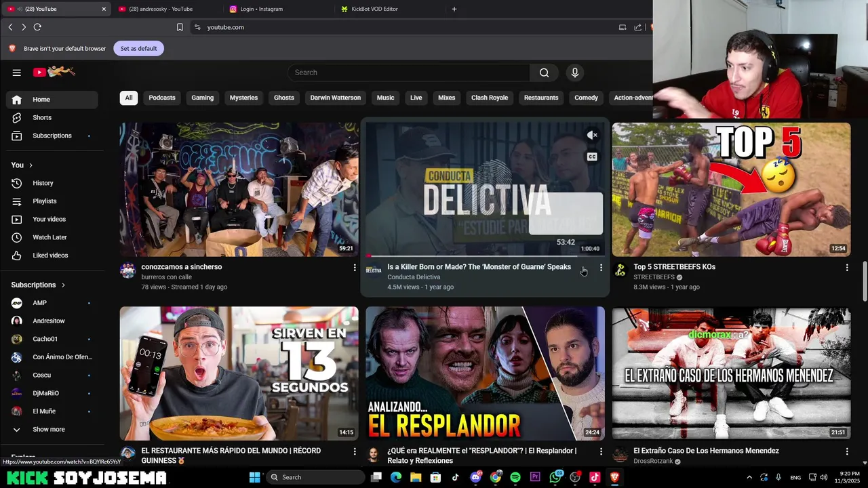Screen dimensions: 868x488
Task: Select the Mysteries filter chip
Action: point(243,98)
